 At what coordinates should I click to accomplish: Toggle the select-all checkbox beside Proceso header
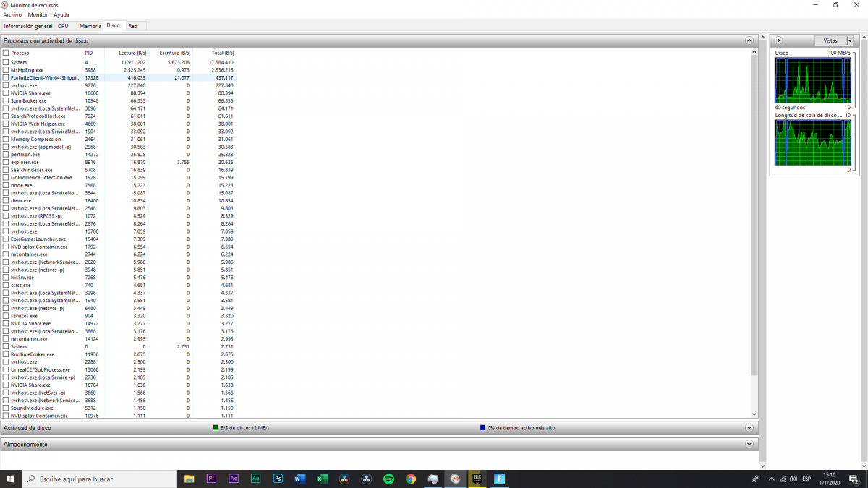[x=6, y=53]
